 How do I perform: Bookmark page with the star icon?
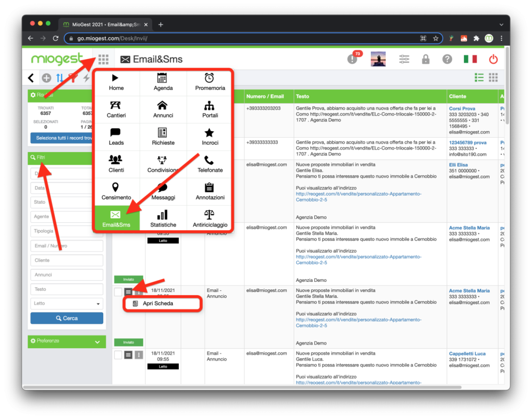[x=436, y=38]
